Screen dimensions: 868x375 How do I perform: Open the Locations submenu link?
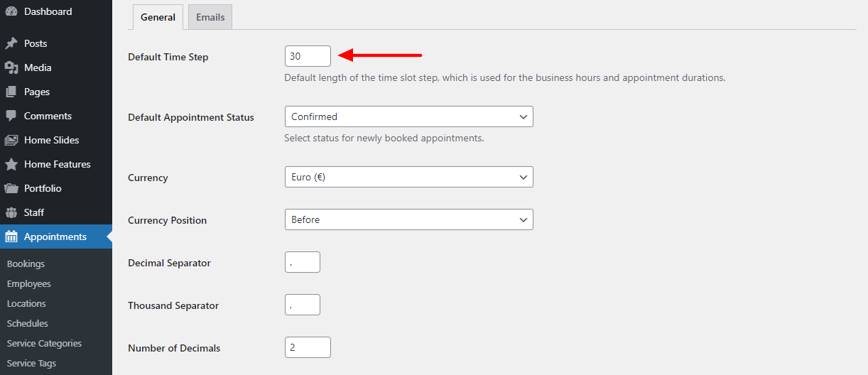(26, 303)
